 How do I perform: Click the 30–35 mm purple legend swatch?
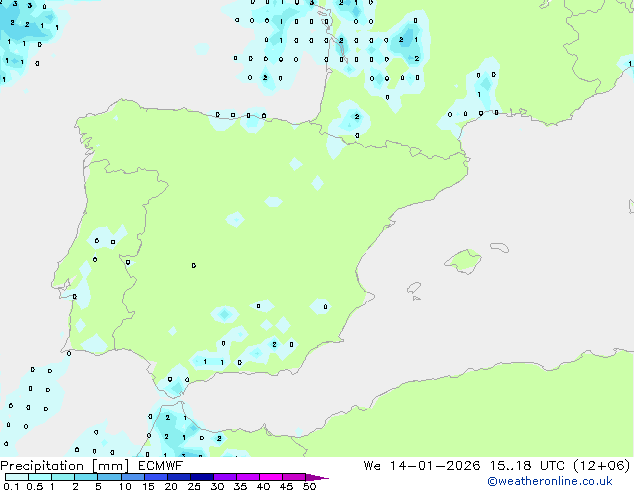(x=224, y=477)
